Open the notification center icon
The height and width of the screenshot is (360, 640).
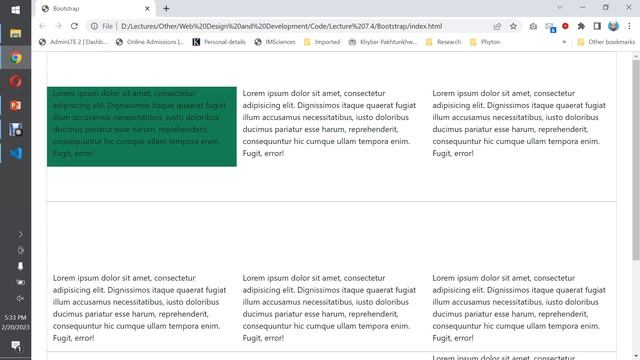click(16, 346)
